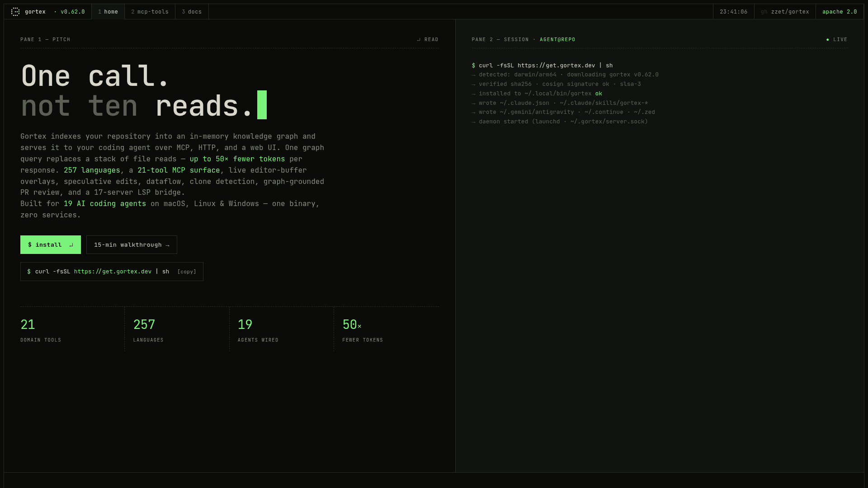The image size is (868, 488).
Task: Click the 23:41:06 clock in the header
Action: tap(733, 12)
